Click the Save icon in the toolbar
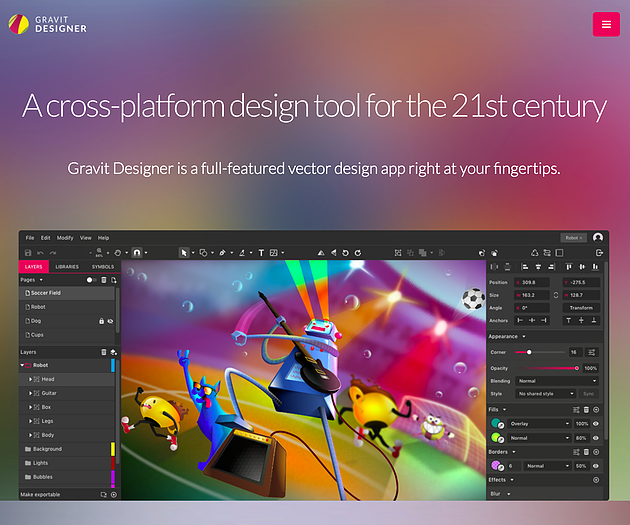The image size is (630, 525). tap(28, 253)
